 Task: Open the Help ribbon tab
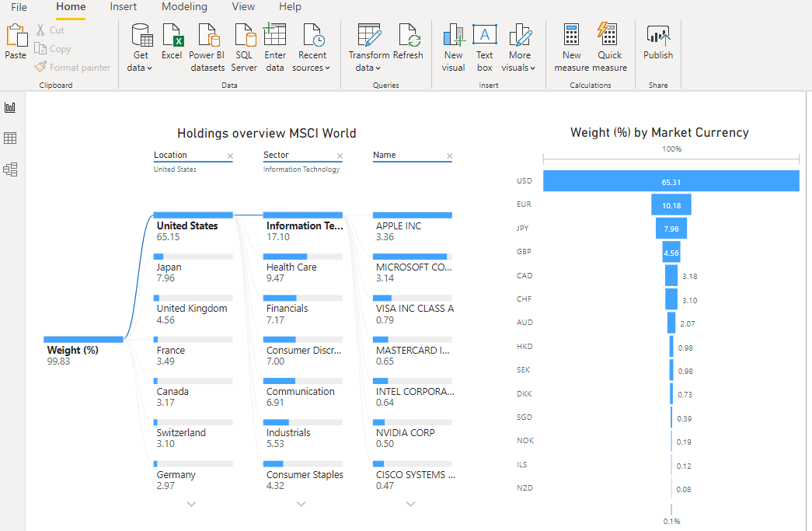pyautogui.click(x=290, y=7)
